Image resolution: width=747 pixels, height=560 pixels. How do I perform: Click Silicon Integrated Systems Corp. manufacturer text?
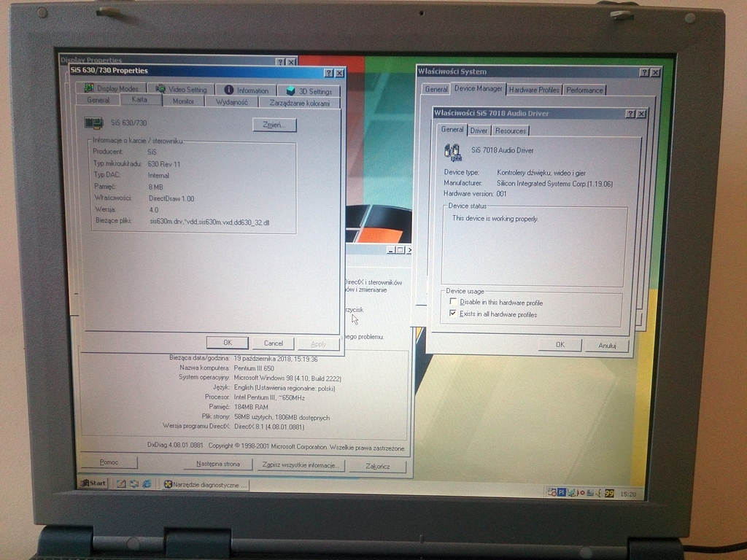point(554,183)
